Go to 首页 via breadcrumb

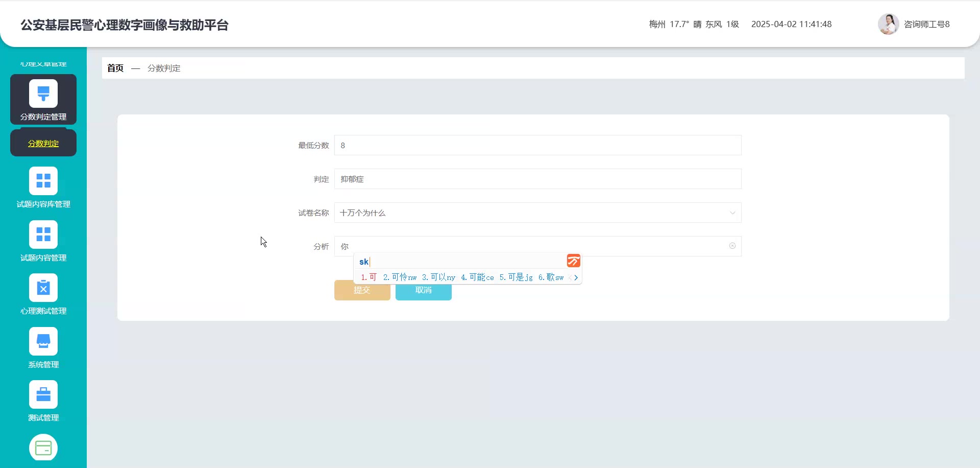(115, 68)
